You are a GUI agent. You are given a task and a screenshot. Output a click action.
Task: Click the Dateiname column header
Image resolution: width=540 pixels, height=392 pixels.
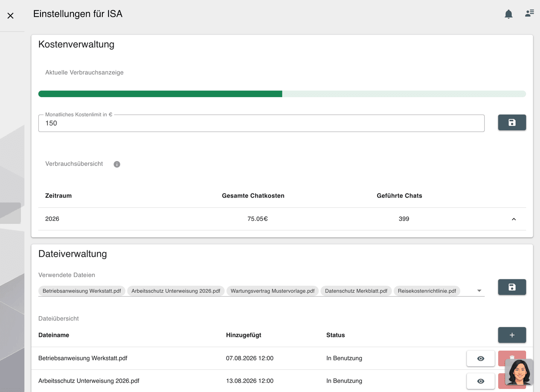(54, 335)
